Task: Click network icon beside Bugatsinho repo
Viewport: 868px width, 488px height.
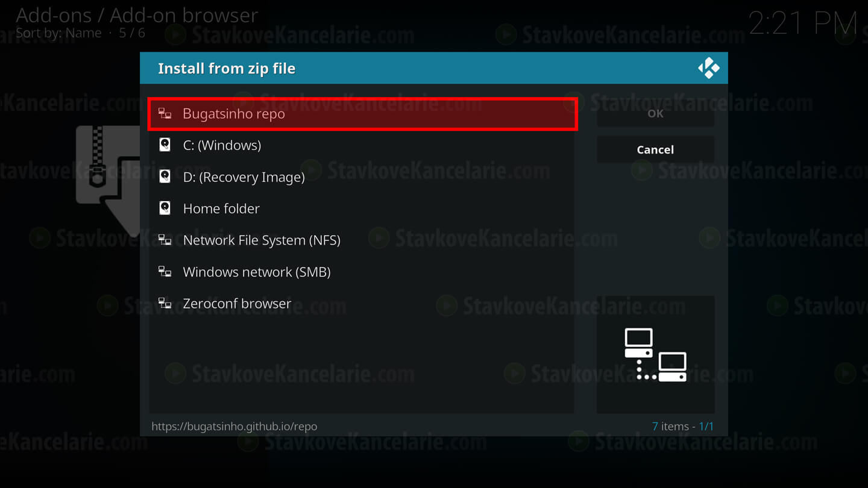Action: coord(165,113)
